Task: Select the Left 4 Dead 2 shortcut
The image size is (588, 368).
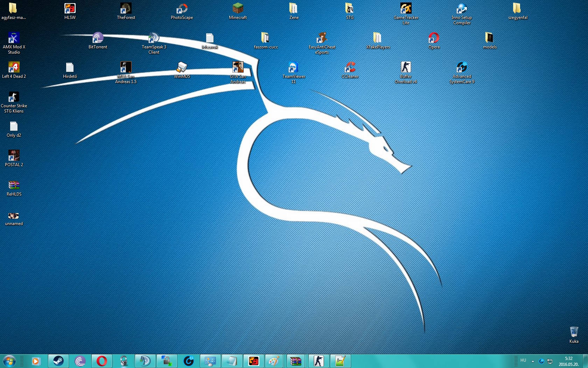Action: pos(14,70)
